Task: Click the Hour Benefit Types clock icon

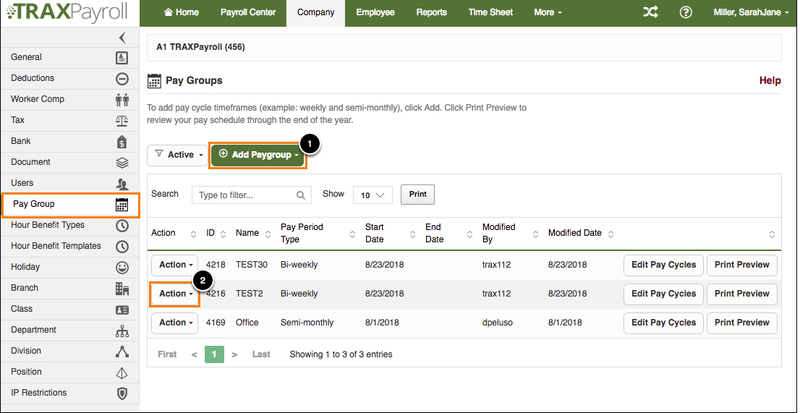Action: [x=122, y=226]
